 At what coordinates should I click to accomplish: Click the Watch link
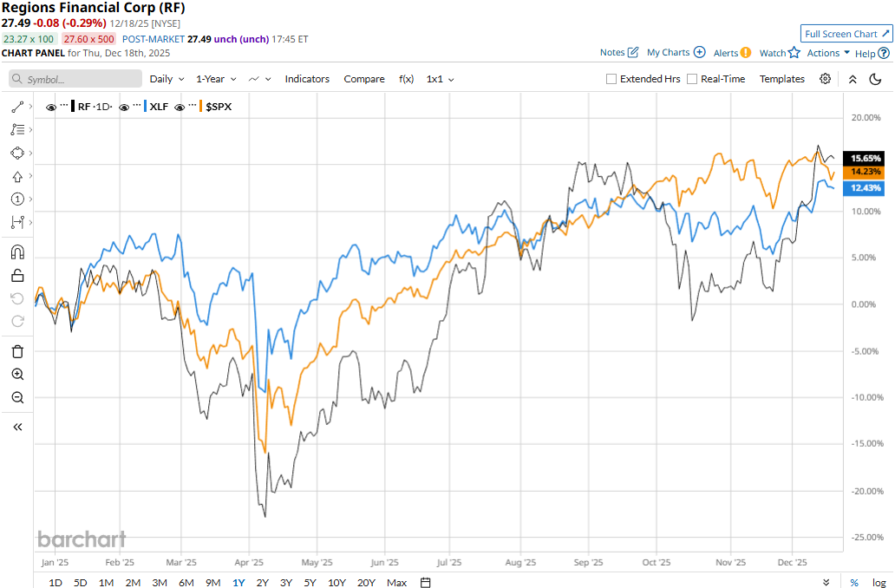pos(772,53)
